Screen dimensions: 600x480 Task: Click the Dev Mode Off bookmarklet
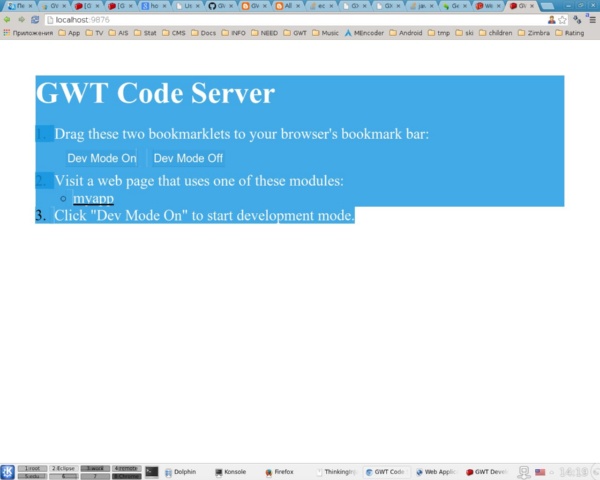(188, 158)
